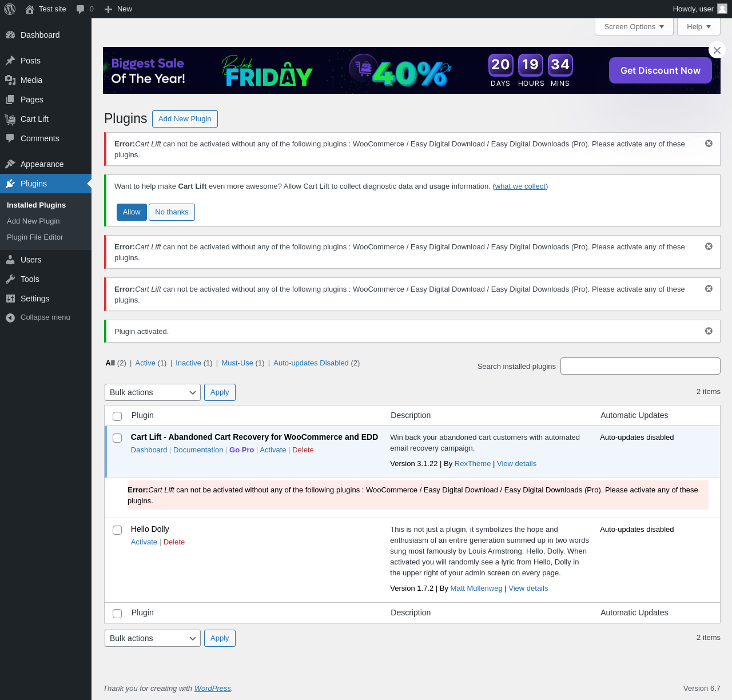Image resolution: width=732 pixels, height=700 pixels.
Task: Open the top Bulk actions dropdown
Action: point(153,392)
